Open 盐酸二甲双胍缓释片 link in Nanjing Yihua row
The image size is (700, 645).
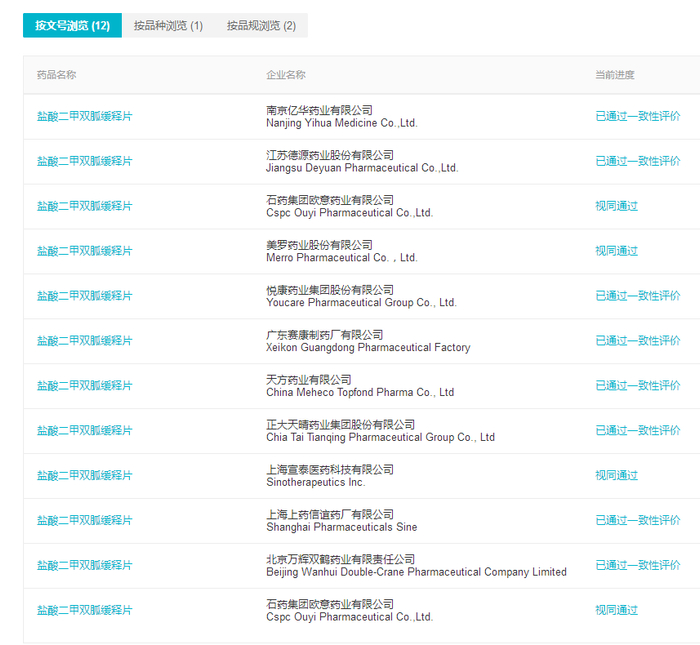coord(85,116)
